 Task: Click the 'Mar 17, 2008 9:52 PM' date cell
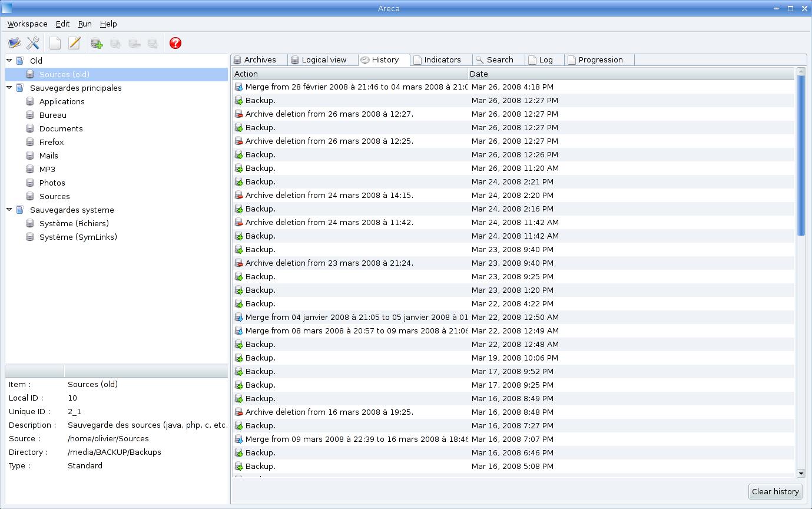click(x=512, y=371)
